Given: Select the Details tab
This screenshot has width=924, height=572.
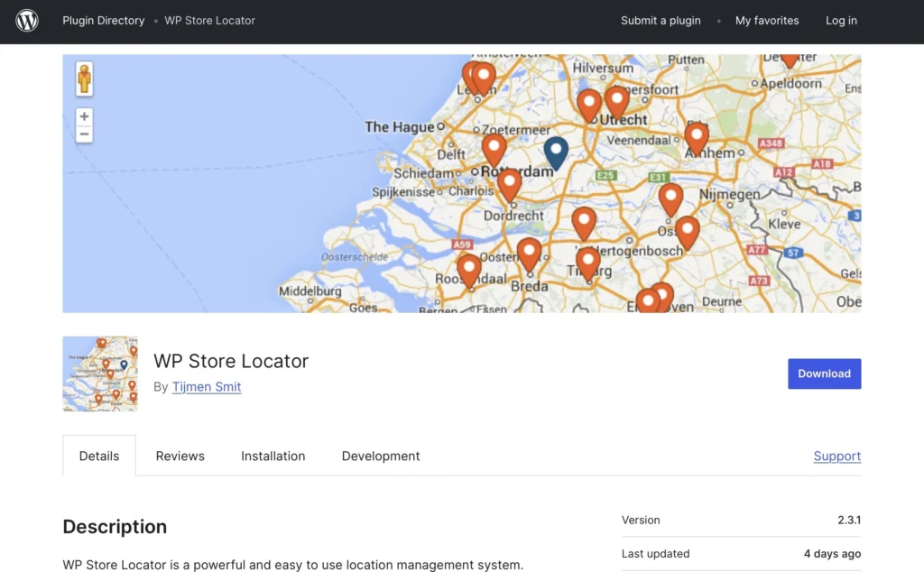Looking at the screenshot, I should [x=99, y=456].
